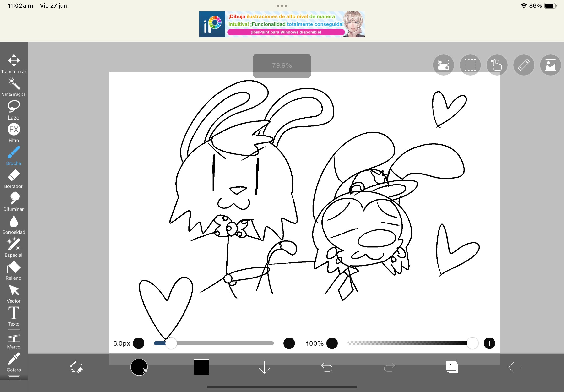Screen dimensions: 564x392
Task: Tap the ibisPaint logo in the ad
Action: point(212,24)
